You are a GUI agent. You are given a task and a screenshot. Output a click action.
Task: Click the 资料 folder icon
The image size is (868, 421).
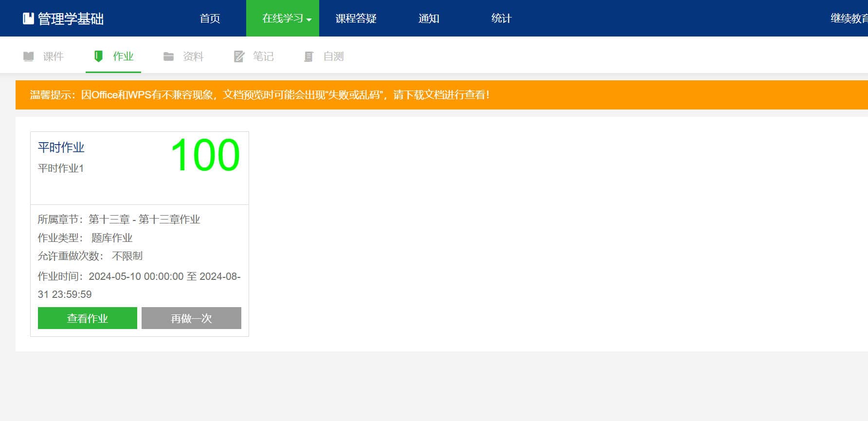click(x=168, y=56)
